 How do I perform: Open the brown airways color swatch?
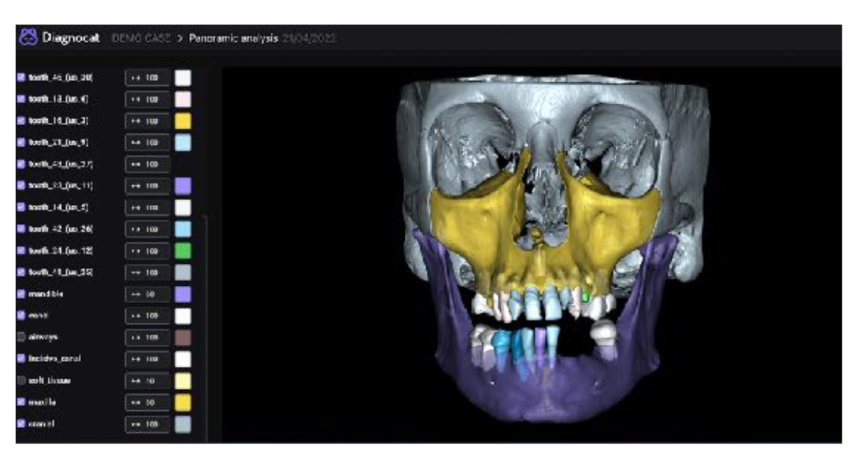pos(183,338)
